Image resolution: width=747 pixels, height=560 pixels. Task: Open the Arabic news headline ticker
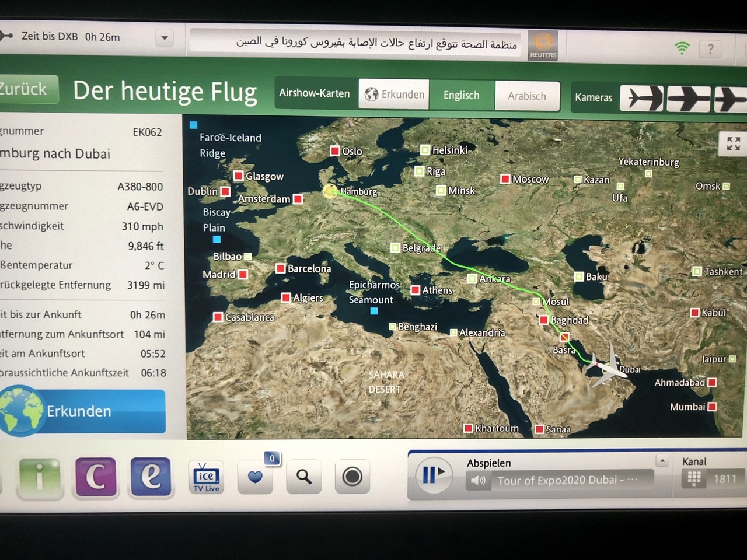(357, 43)
